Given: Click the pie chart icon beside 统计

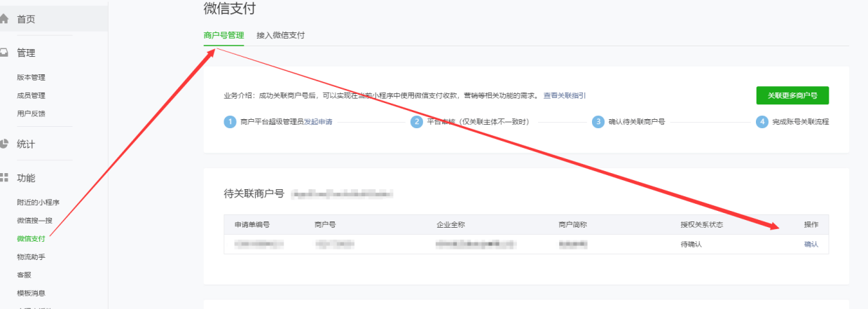Looking at the screenshot, I should click(x=4, y=144).
